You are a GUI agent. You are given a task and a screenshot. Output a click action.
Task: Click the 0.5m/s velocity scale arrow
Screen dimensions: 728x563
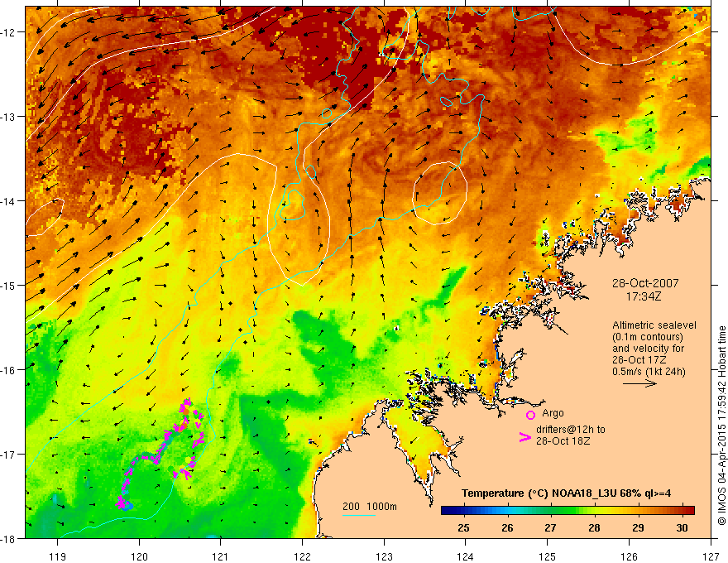[639, 383]
